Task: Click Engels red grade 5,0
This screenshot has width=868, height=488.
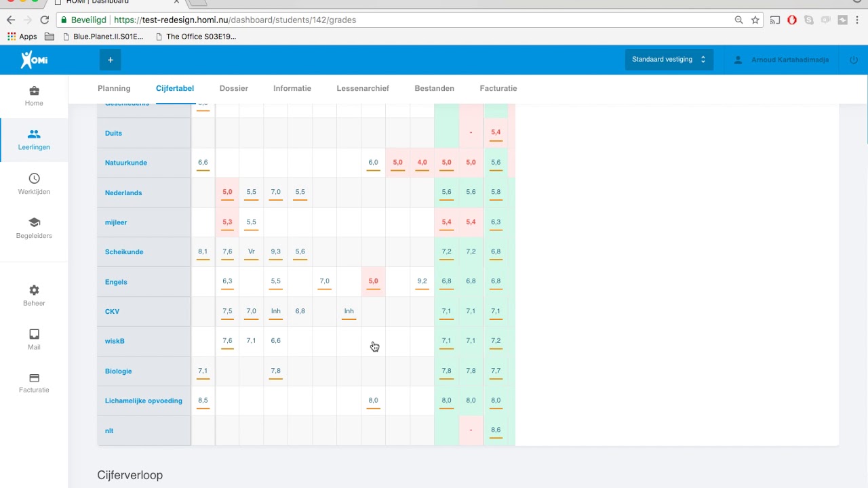Action: [374, 282]
